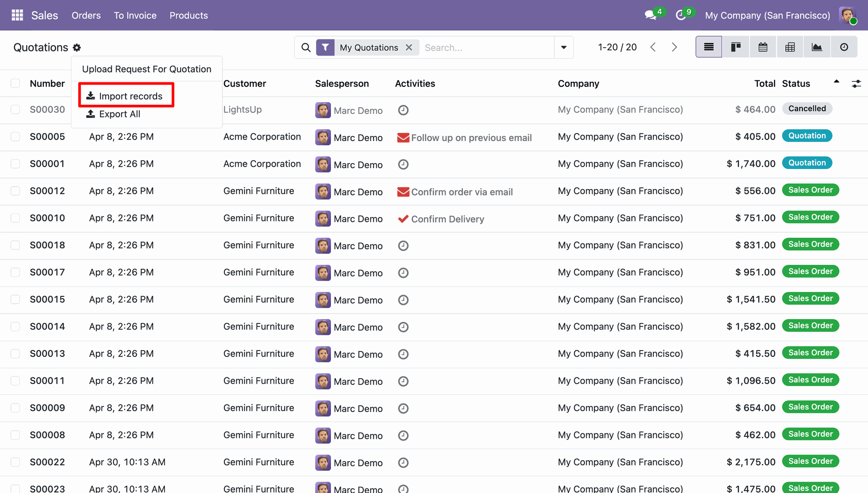868x493 pixels.
Task: Open the Products menu
Action: click(189, 15)
